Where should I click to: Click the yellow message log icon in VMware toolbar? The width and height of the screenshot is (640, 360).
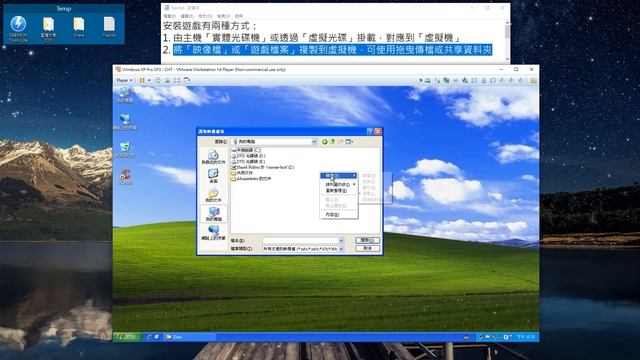(533, 80)
